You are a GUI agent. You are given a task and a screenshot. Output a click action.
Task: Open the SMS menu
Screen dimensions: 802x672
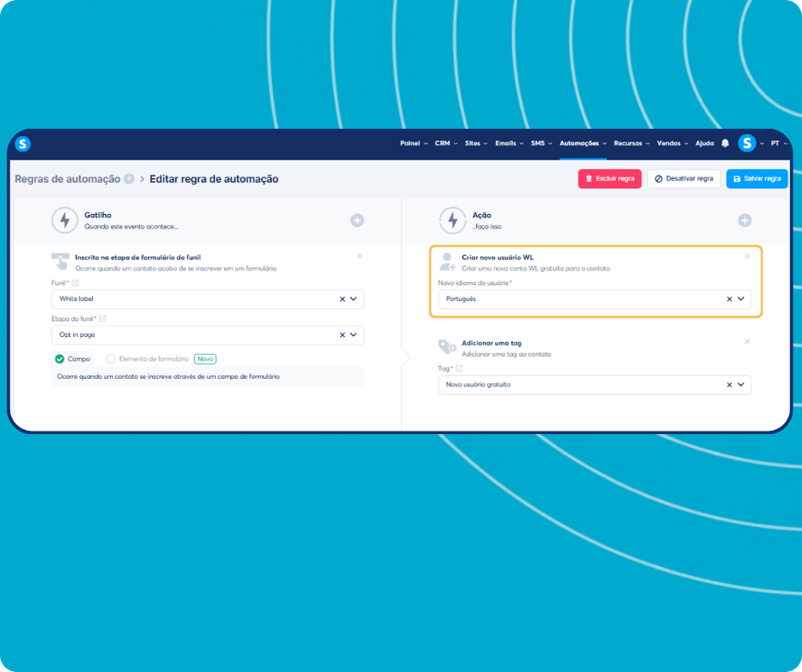[x=541, y=143]
